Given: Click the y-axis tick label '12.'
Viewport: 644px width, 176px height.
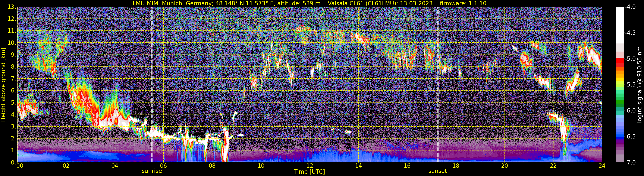Looking at the screenshot, I should pyautogui.click(x=12, y=19).
